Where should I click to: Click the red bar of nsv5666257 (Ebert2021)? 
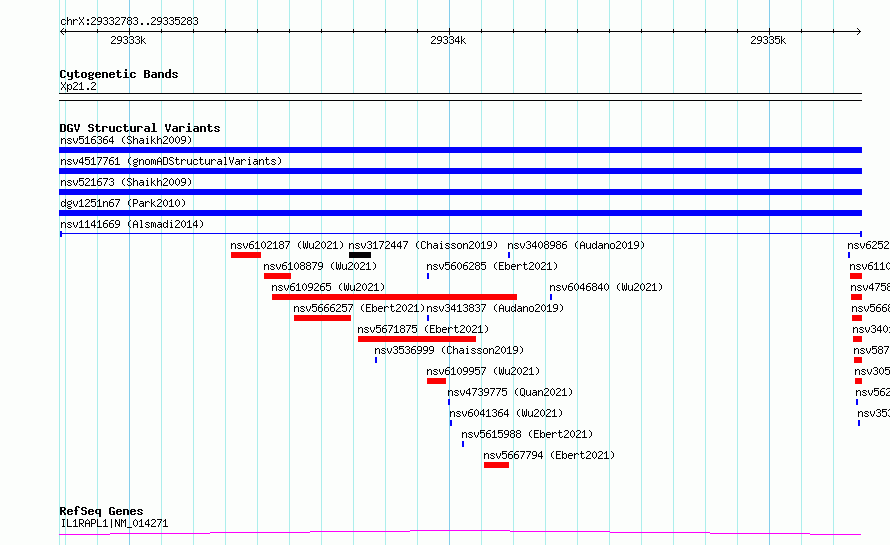322,318
